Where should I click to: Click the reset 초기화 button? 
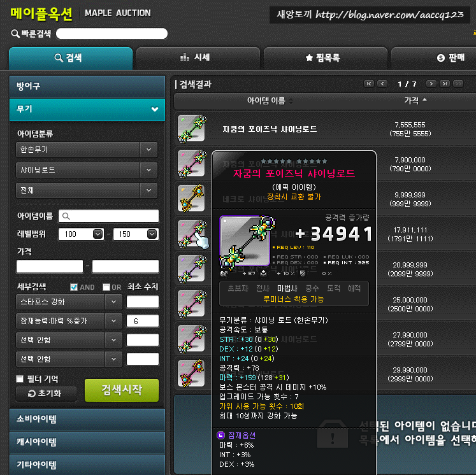click(x=46, y=393)
